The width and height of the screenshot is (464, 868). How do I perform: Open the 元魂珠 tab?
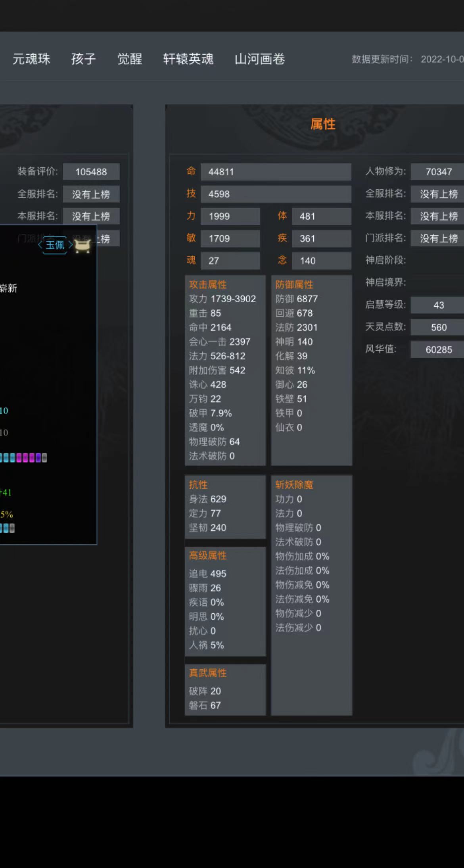(31, 59)
